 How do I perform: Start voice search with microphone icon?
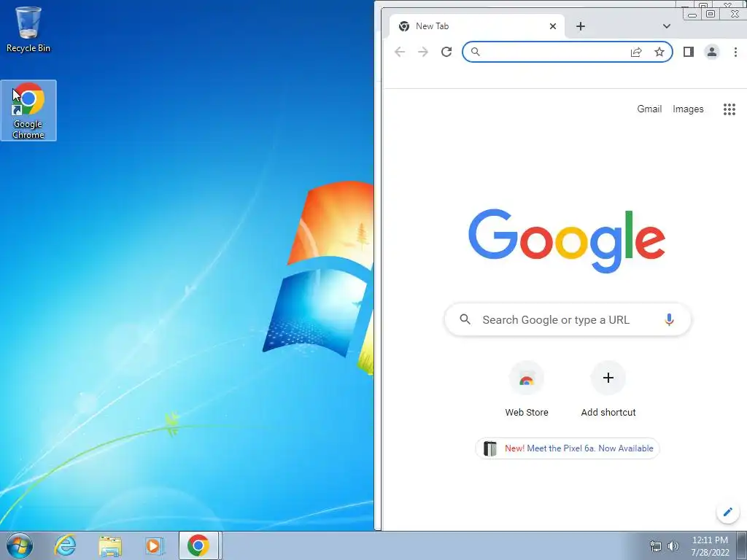point(670,319)
